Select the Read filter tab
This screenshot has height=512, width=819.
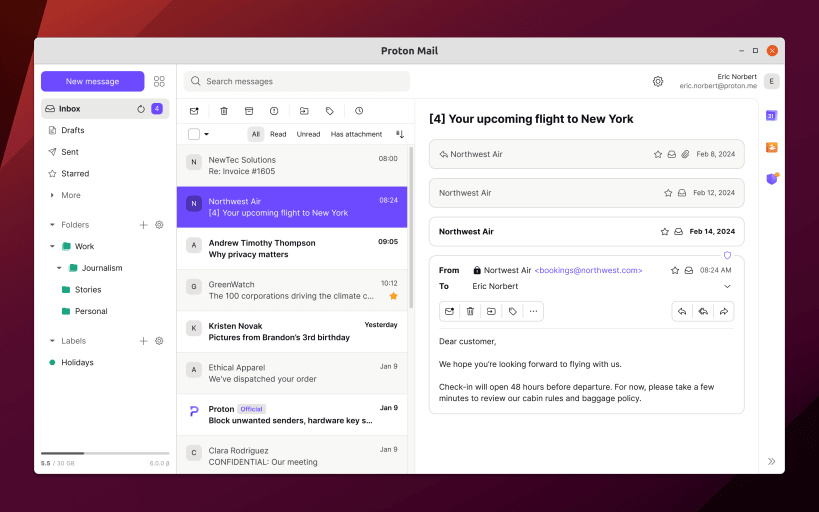(278, 134)
